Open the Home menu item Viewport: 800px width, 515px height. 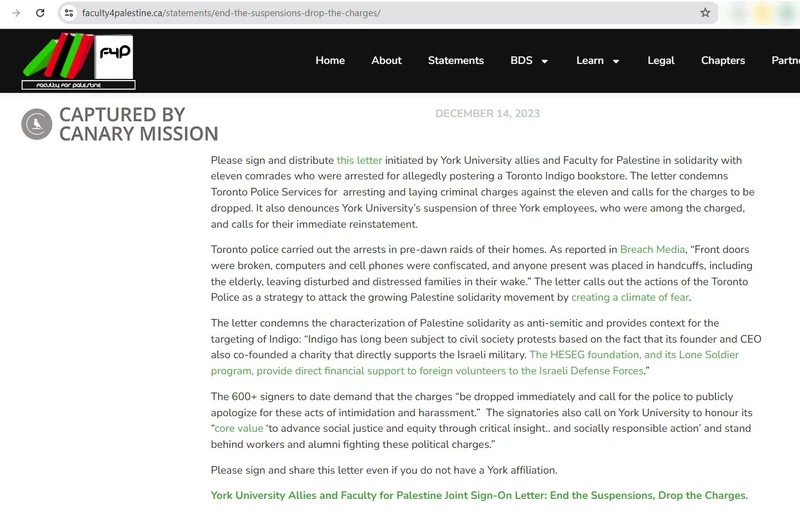tap(330, 60)
